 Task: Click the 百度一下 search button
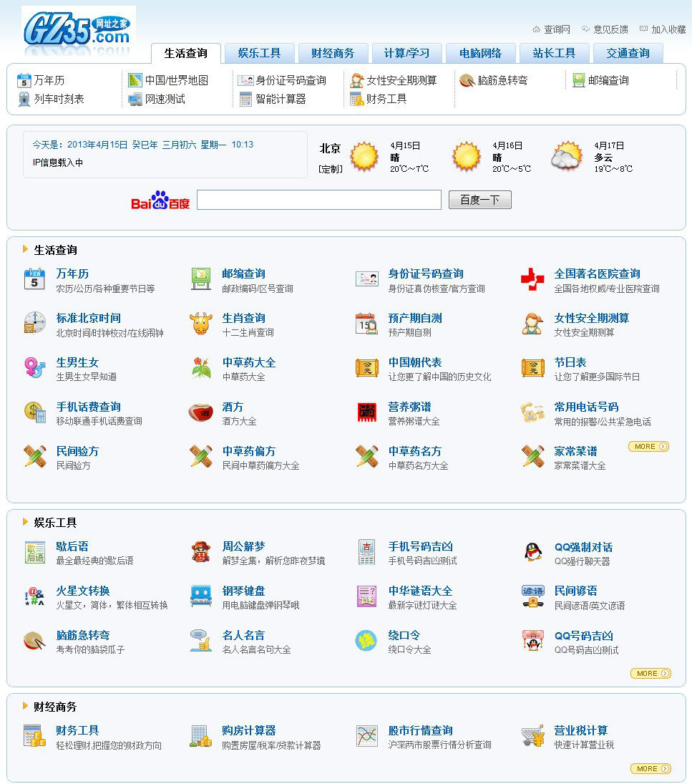[479, 199]
